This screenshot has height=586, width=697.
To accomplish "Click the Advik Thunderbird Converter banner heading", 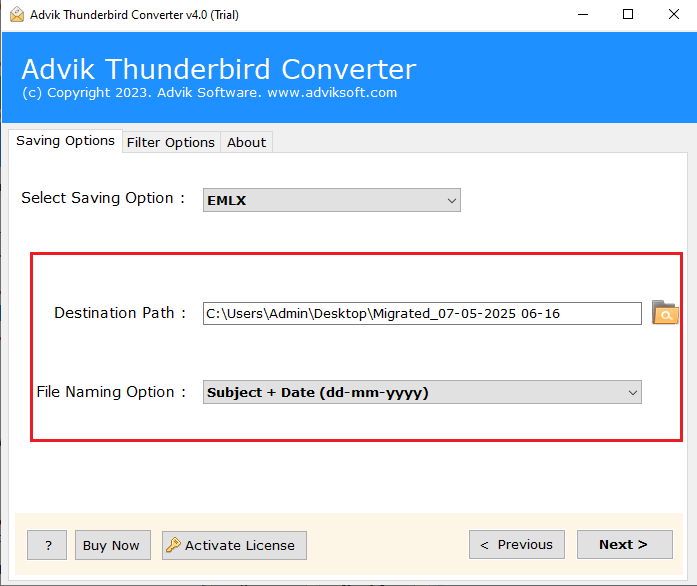I will pos(219,69).
